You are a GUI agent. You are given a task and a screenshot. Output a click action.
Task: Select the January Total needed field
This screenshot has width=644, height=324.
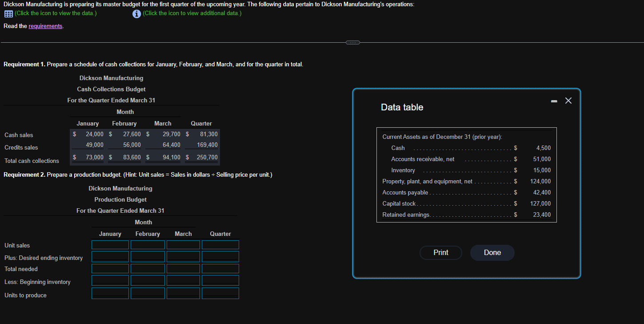click(x=110, y=268)
